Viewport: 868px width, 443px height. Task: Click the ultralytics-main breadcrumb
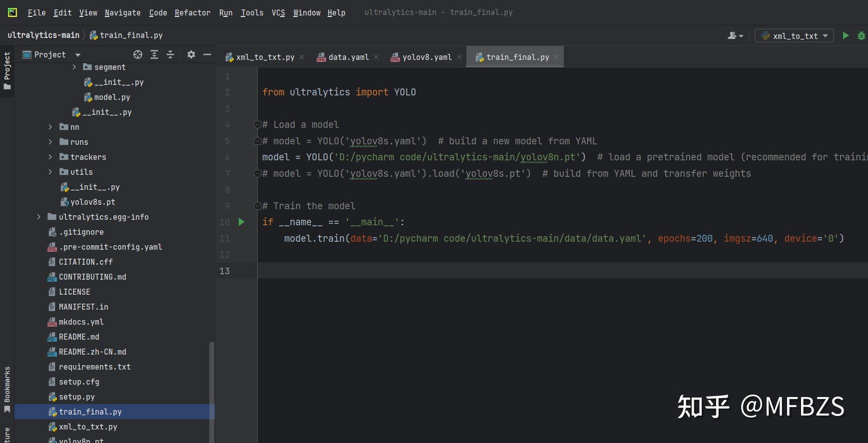(43, 35)
